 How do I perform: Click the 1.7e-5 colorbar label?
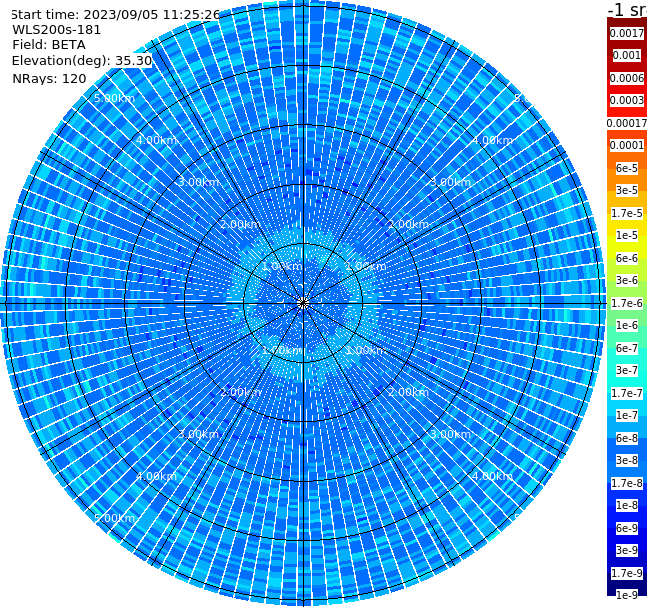click(627, 213)
